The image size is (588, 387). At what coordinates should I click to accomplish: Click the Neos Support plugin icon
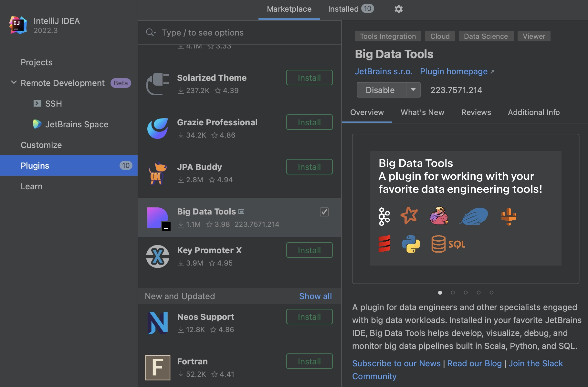[158, 323]
